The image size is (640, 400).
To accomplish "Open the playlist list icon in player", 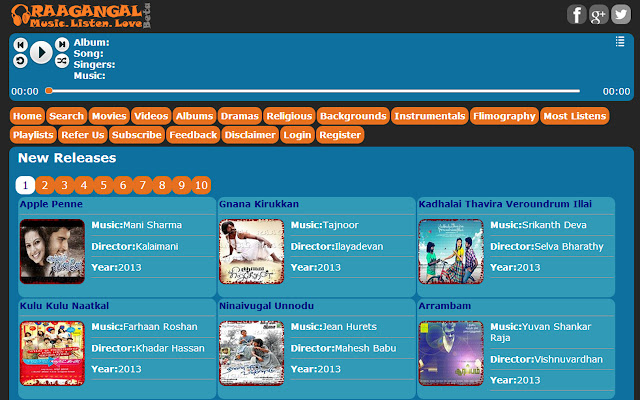I will point(620,41).
